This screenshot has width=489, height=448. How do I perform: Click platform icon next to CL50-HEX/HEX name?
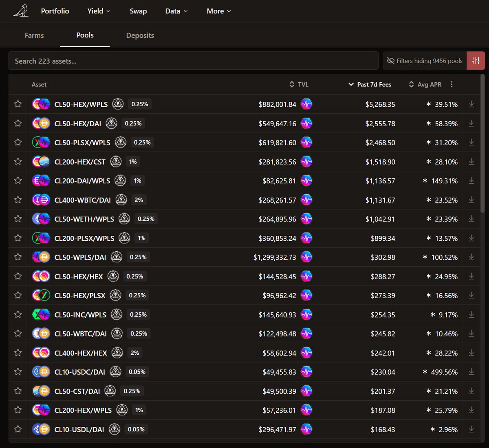113,277
